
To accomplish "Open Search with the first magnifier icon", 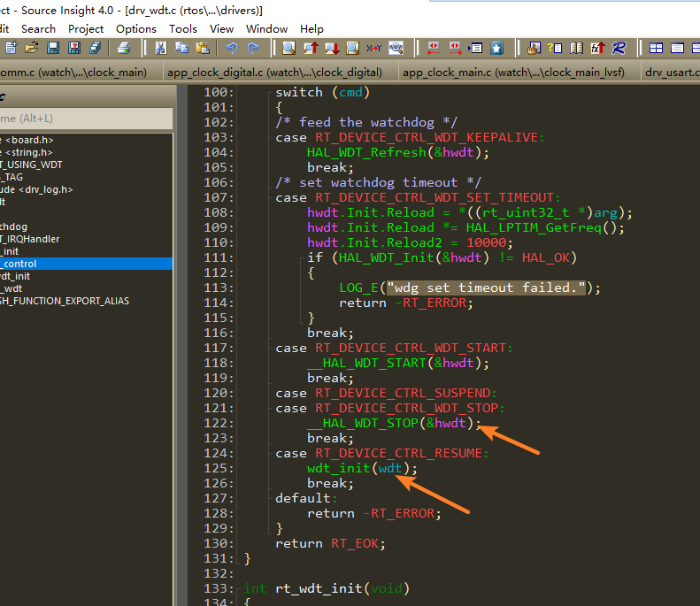I will pos(288,48).
